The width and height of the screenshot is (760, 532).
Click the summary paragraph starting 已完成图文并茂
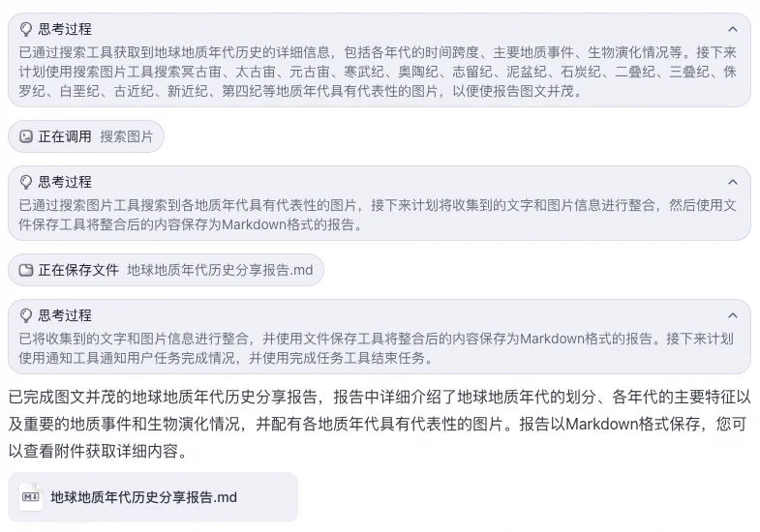point(380,424)
